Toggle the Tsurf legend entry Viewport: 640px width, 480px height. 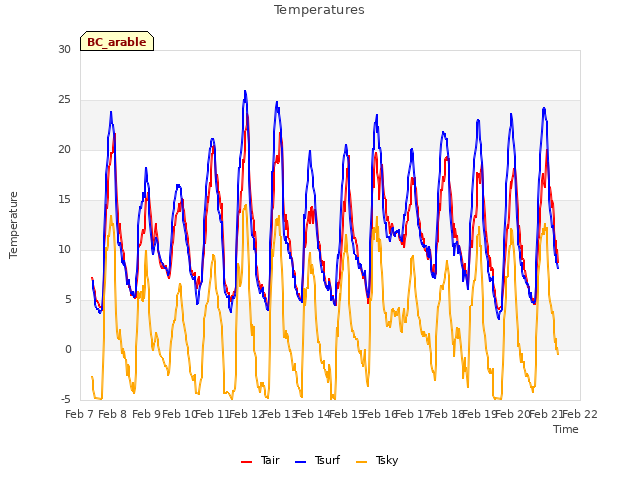(x=317, y=460)
